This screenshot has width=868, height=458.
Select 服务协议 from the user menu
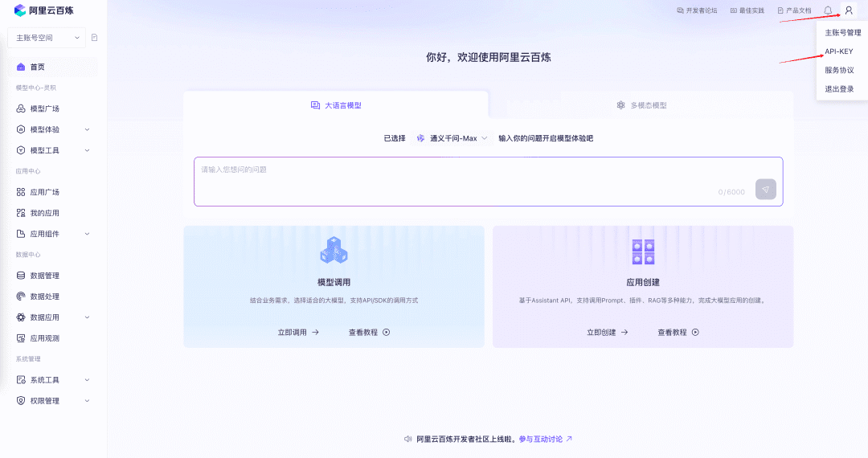(839, 70)
